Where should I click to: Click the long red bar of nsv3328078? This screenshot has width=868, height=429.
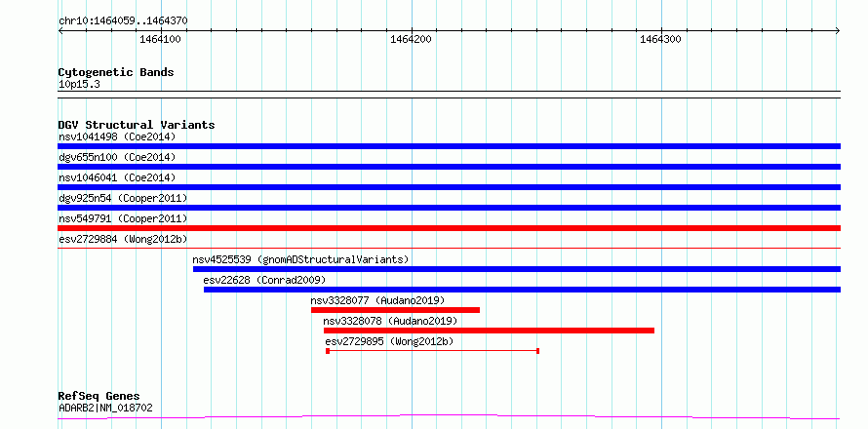pos(489,331)
